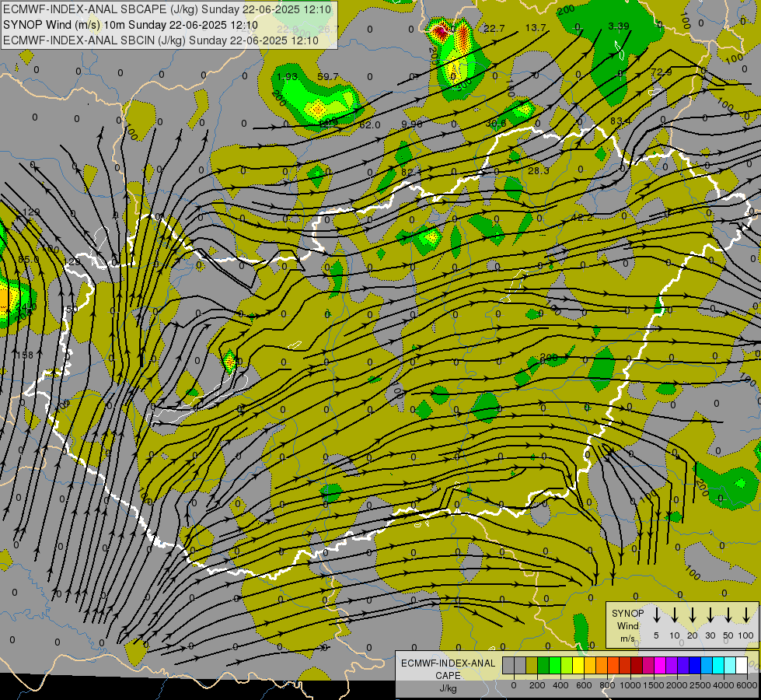
Task: Click the 100 m/s wind arrow in legend
Action: (x=746, y=615)
